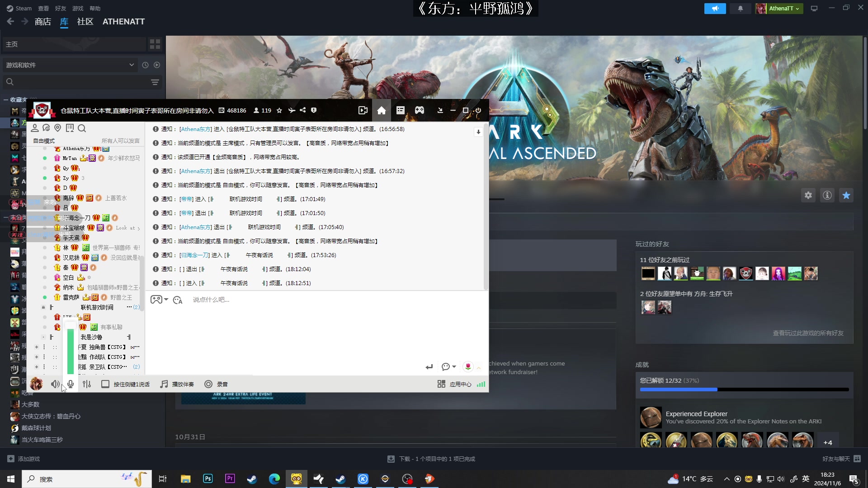Image resolution: width=868 pixels, height=488 pixels.
Task: Go to the 社区 tab
Action: (85, 22)
